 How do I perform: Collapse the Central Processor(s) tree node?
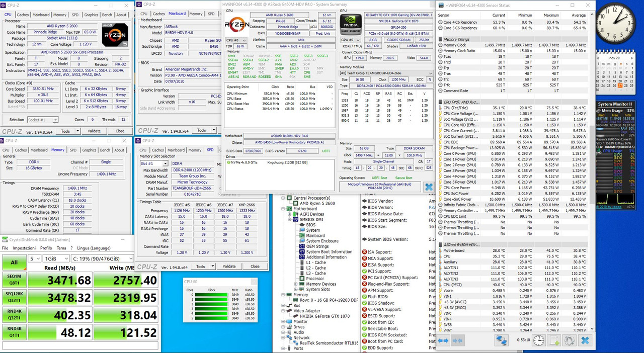tap(283, 198)
